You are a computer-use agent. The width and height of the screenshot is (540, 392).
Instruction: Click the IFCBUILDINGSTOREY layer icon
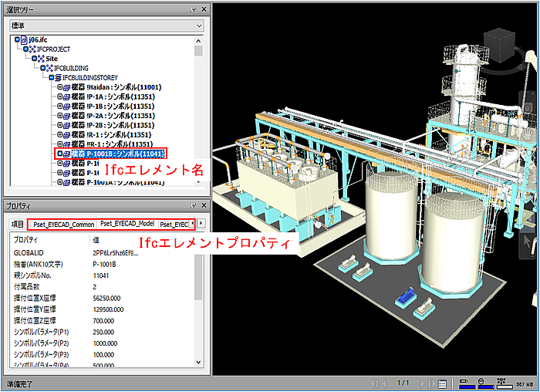tap(58, 77)
